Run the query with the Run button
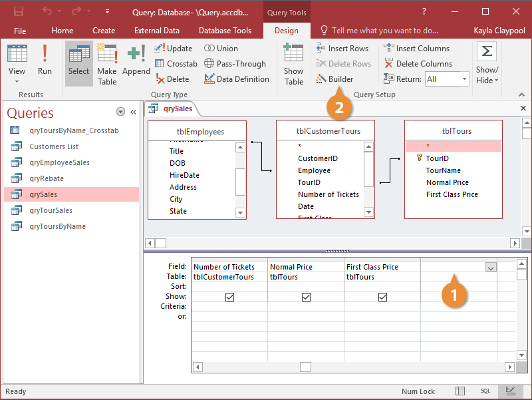This screenshot has height=400, width=532. pos(45,59)
